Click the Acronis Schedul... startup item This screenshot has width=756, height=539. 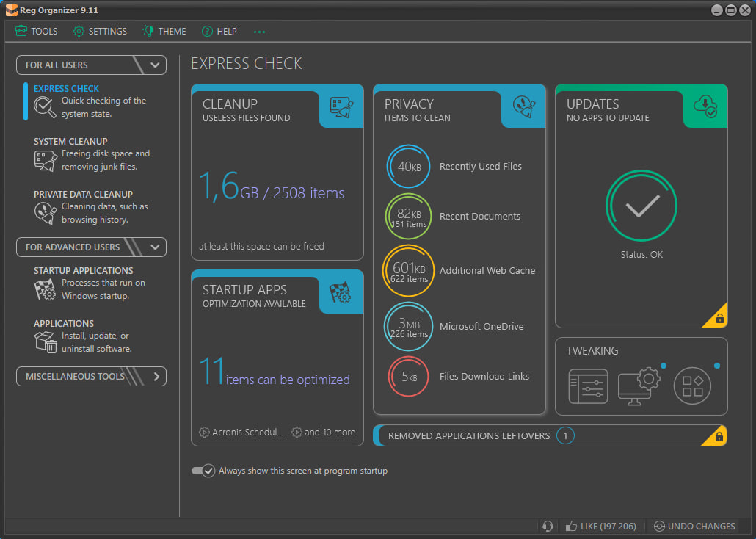241,433
